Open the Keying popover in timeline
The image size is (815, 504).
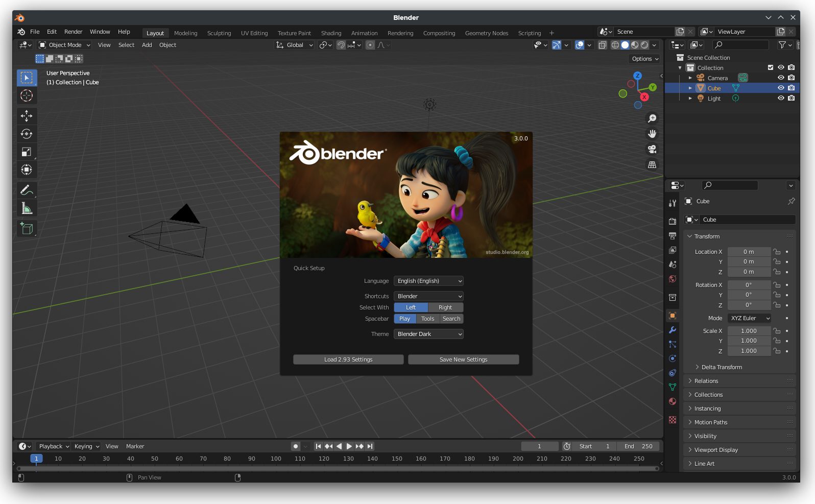pos(86,446)
